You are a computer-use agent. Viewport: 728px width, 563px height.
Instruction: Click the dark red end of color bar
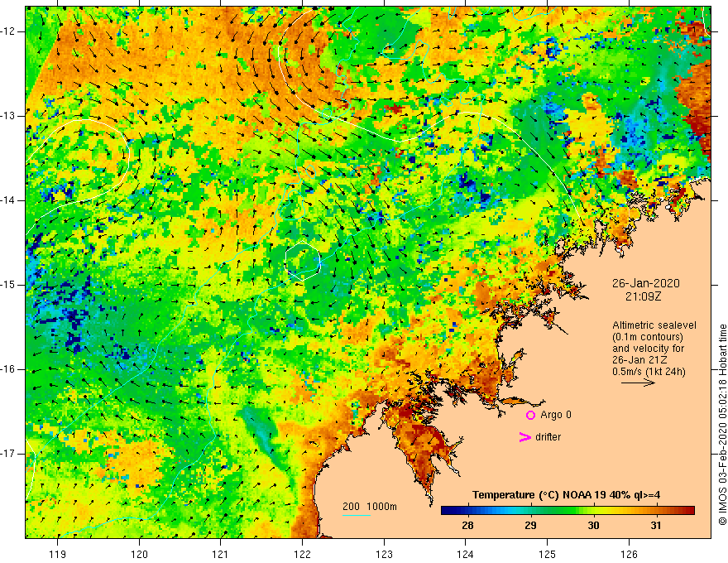click(x=690, y=511)
